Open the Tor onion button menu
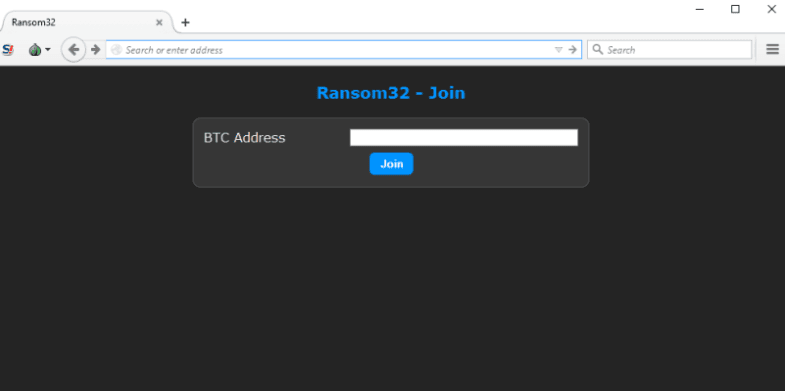Image resolution: width=785 pixels, height=391 pixels. point(40,50)
